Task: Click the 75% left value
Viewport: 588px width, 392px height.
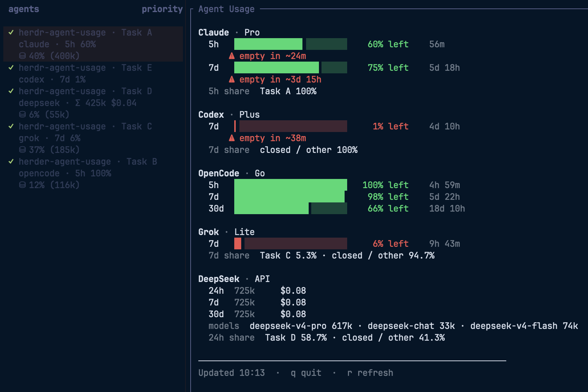Action: point(388,68)
